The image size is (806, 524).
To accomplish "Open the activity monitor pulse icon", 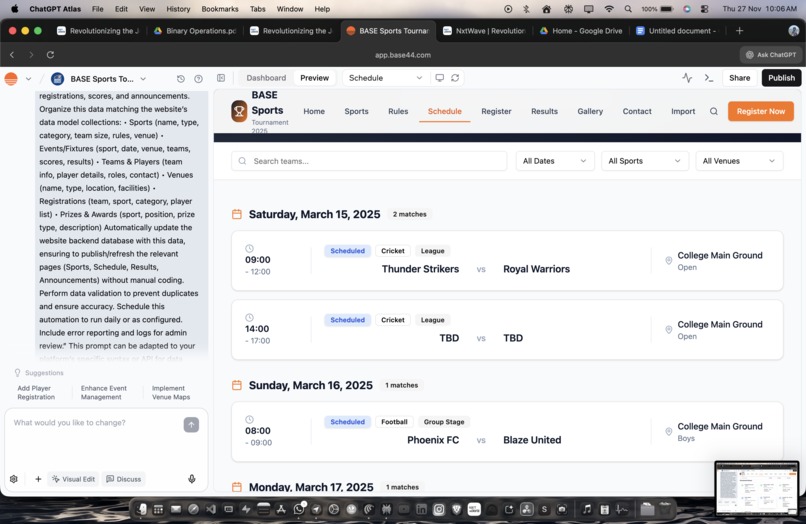I will tap(687, 78).
